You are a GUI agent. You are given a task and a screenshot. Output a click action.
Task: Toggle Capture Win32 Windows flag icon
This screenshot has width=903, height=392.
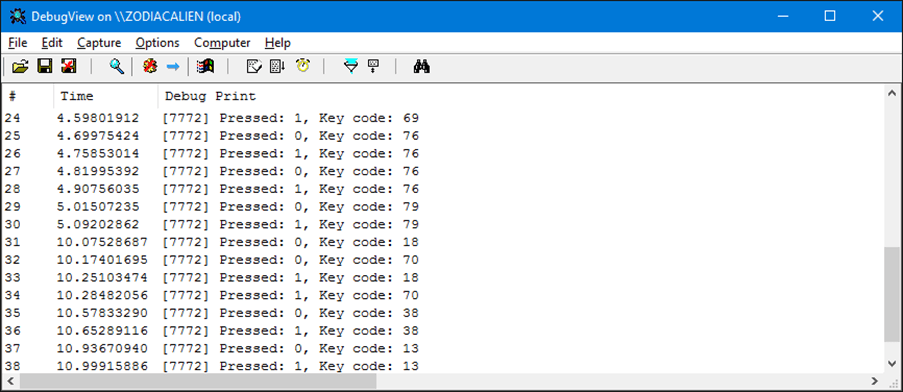[205, 66]
